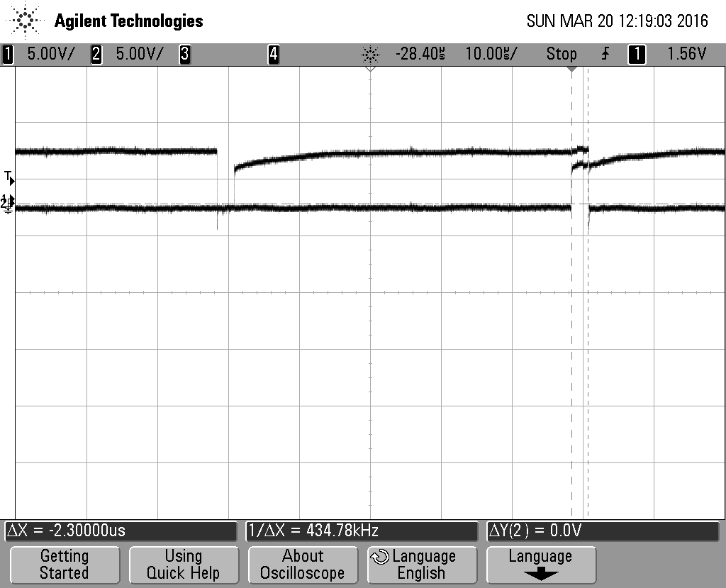This screenshot has height=588, width=726.
Task: Click the center time reference triangle
Action: pyautogui.click(x=370, y=69)
